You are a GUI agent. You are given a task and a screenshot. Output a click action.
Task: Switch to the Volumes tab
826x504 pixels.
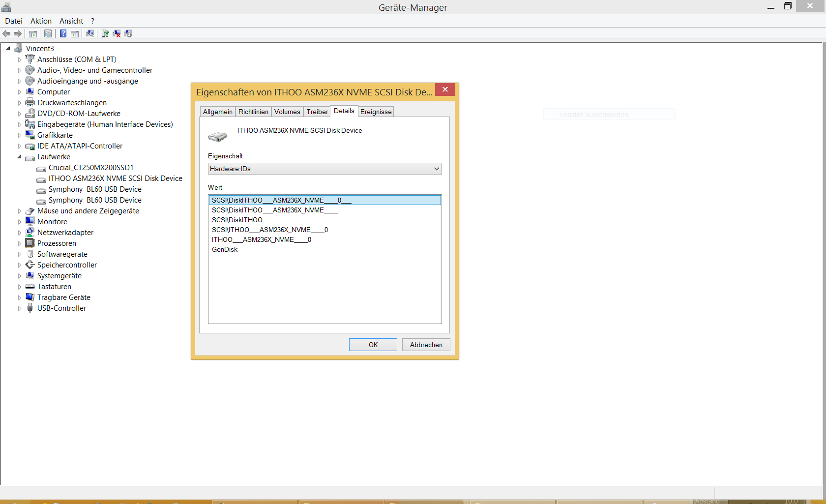click(287, 112)
